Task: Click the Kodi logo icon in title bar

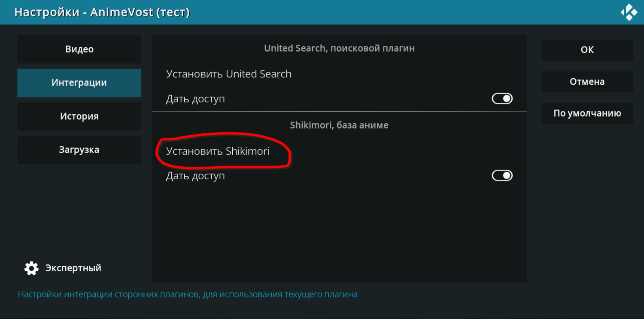Action: 629,12
